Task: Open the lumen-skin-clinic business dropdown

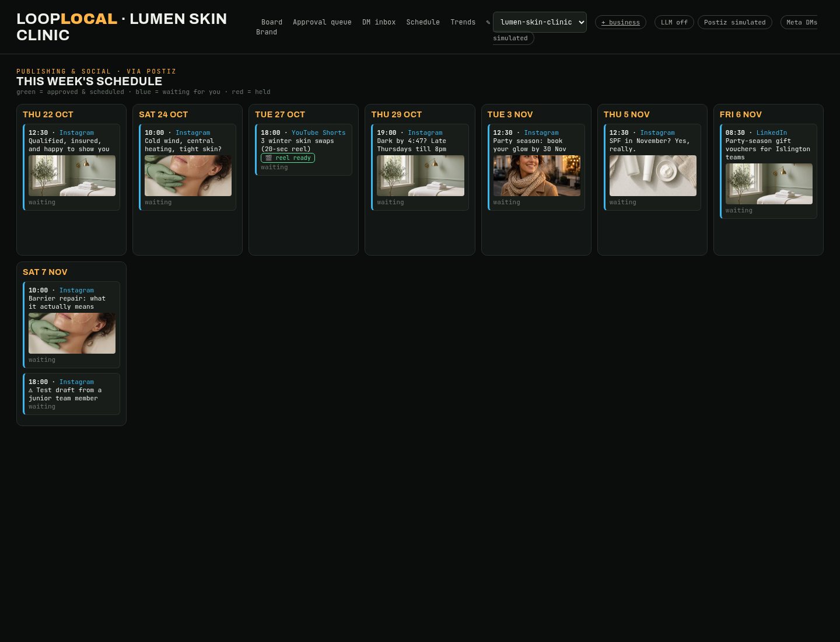Action: [x=540, y=22]
